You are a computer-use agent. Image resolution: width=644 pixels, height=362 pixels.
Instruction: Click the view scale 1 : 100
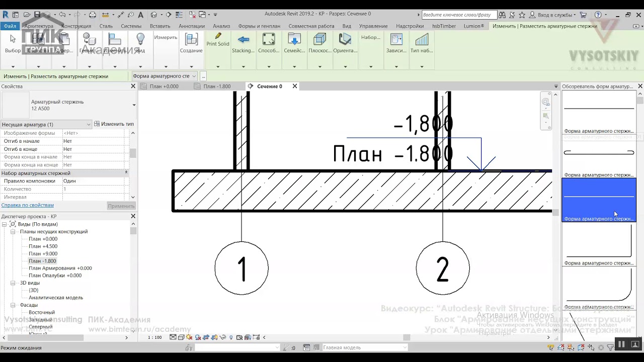[x=155, y=337]
